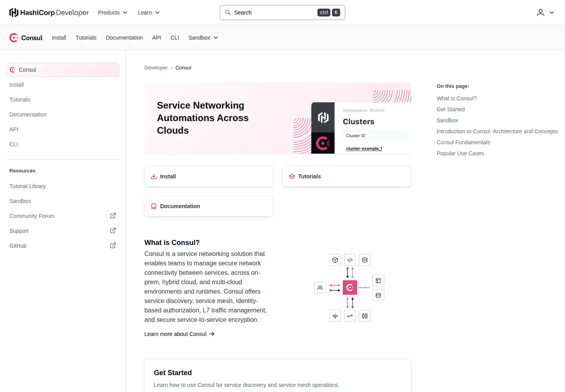
Task: Click layout panel icon in diagram
Action: click(x=378, y=280)
